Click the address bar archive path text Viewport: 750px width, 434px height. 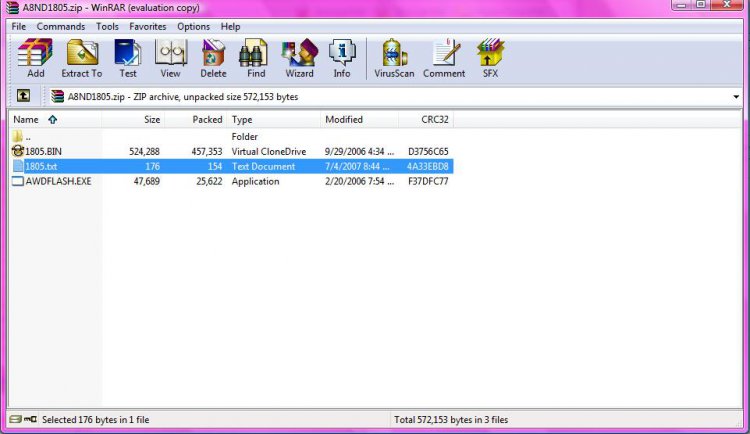pyautogui.click(x=183, y=97)
